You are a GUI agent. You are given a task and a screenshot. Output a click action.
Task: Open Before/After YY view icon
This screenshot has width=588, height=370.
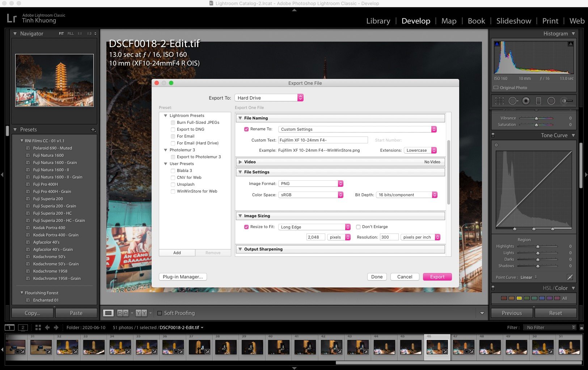point(141,313)
